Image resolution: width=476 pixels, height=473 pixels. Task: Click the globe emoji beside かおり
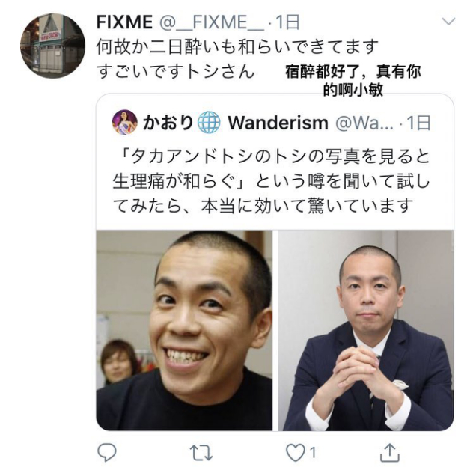209,122
